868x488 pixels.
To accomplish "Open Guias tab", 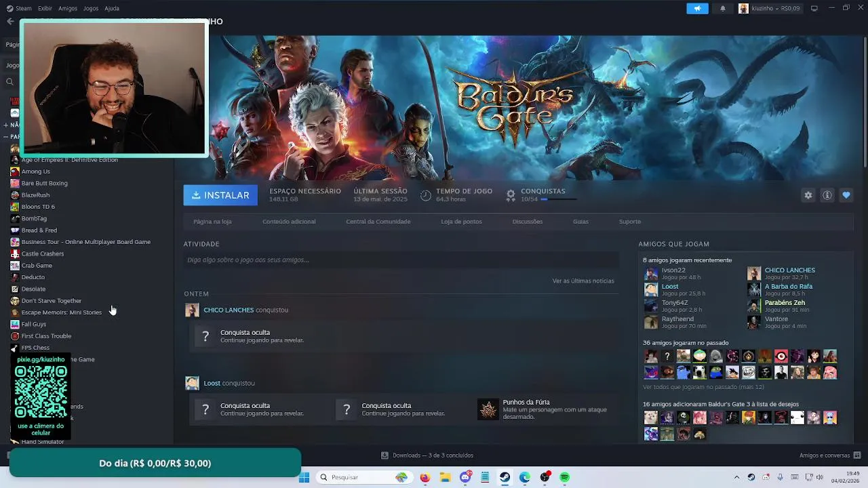I will coord(580,222).
